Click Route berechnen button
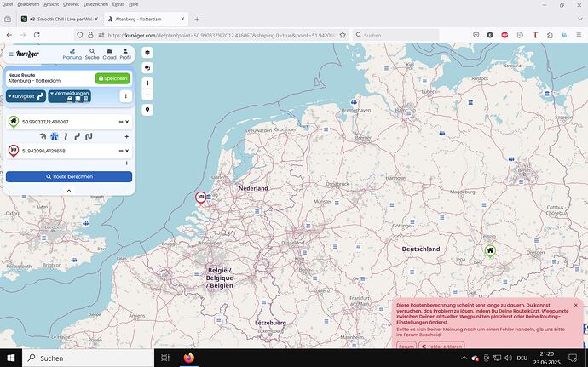 (69, 176)
